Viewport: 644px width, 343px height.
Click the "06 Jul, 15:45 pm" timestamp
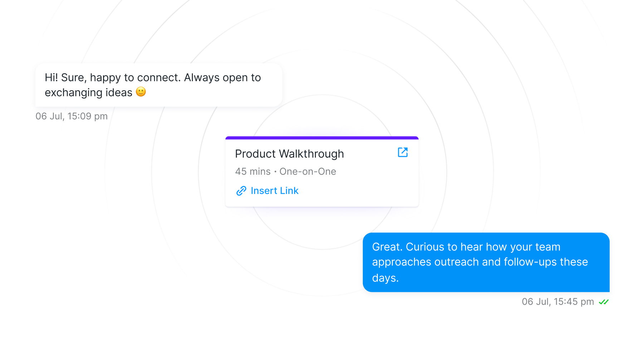[x=557, y=302]
